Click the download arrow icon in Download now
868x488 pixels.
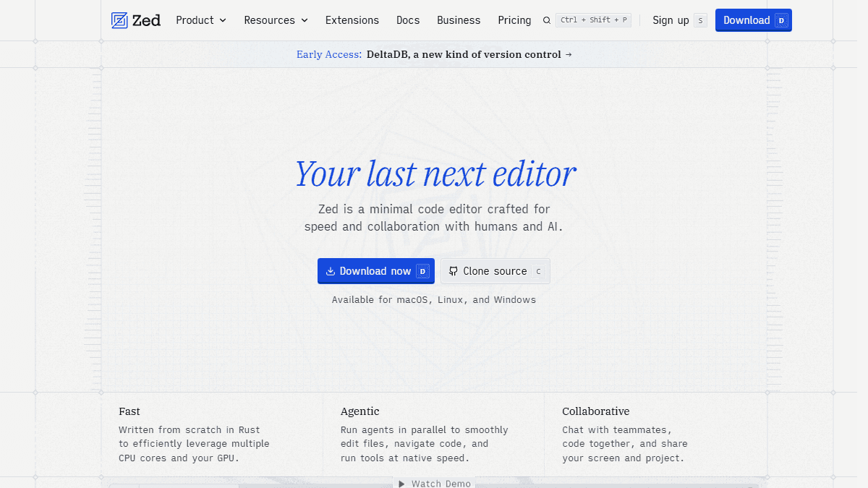(x=331, y=271)
